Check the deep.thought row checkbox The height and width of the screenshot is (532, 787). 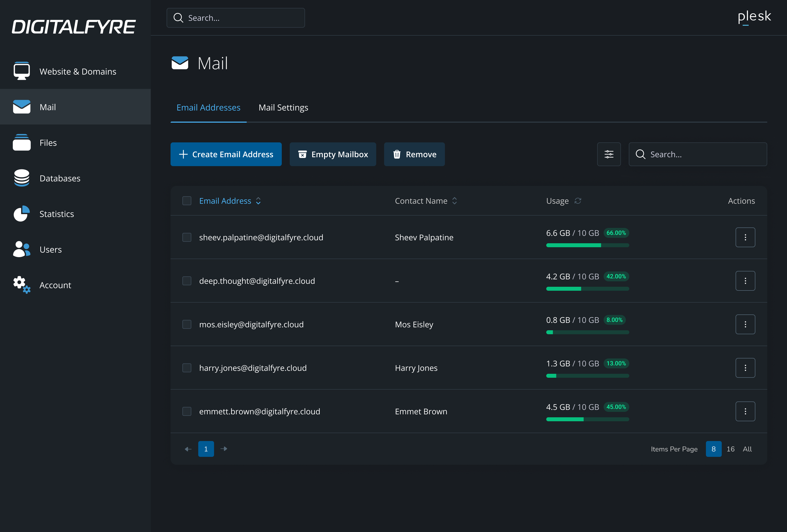tap(187, 281)
